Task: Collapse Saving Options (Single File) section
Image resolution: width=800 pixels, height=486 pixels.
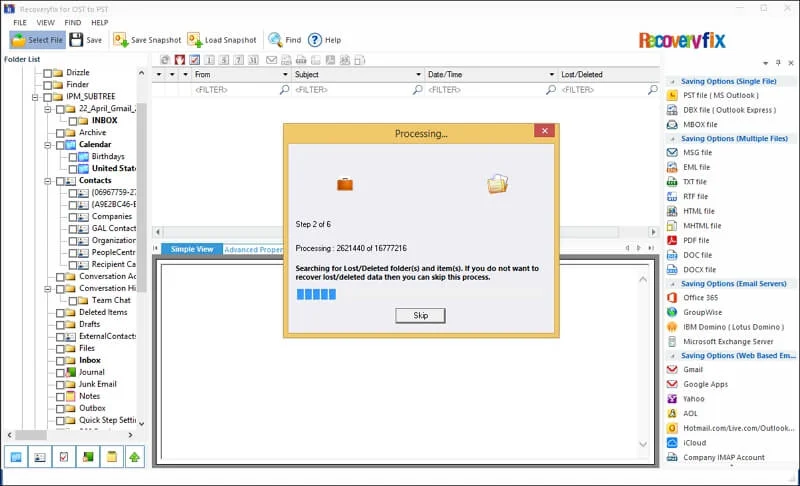Action: [672, 82]
